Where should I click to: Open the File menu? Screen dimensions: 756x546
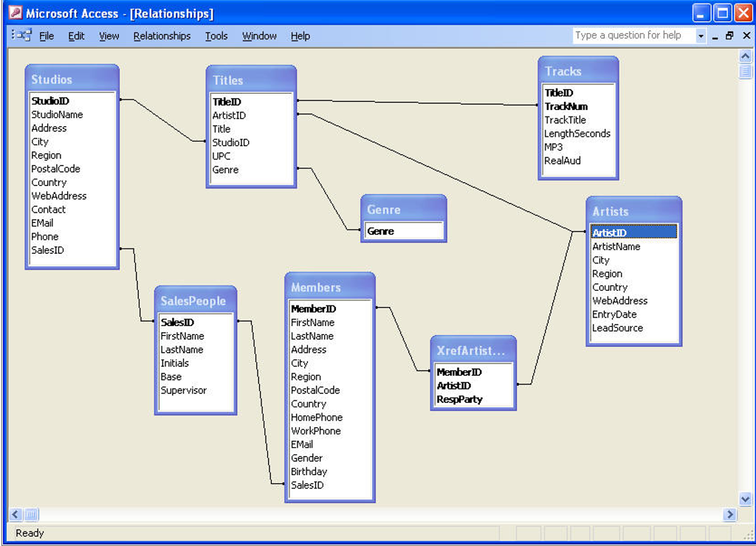47,36
